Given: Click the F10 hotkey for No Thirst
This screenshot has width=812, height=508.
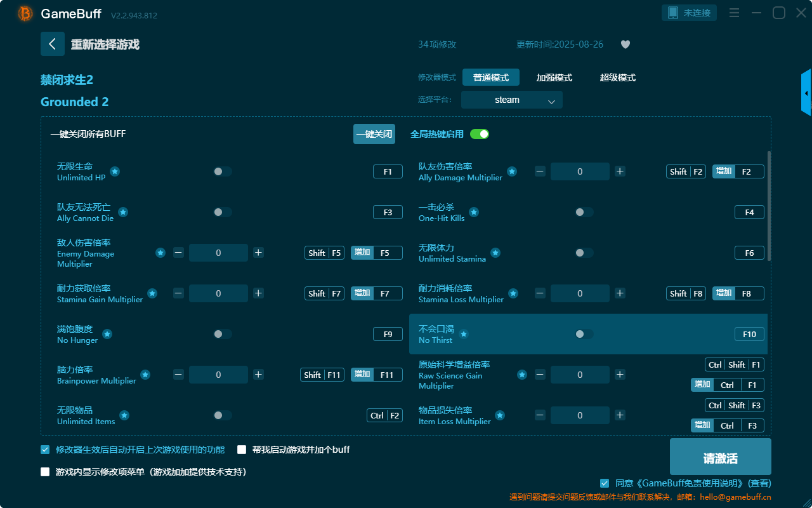Looking at the screenshot, I should click(x=749, y=334).
